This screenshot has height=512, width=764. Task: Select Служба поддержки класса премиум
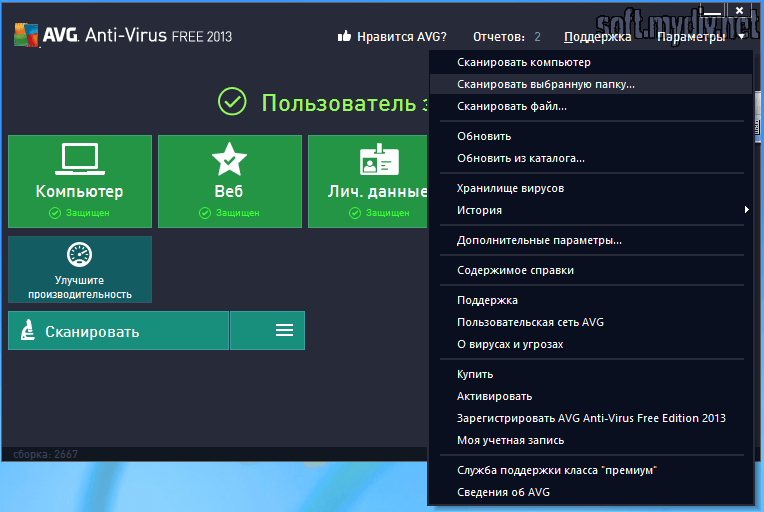pyautogui.click(x=591, y=471)
